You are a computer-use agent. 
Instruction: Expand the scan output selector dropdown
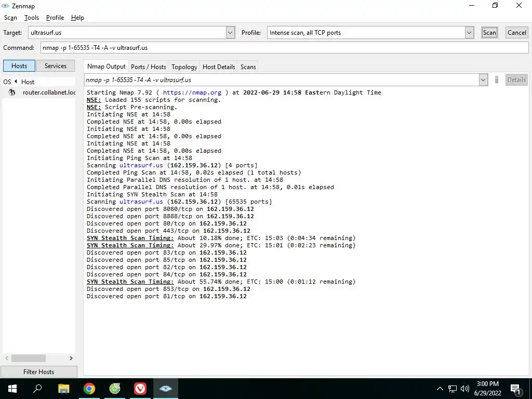tap(483, 80)
